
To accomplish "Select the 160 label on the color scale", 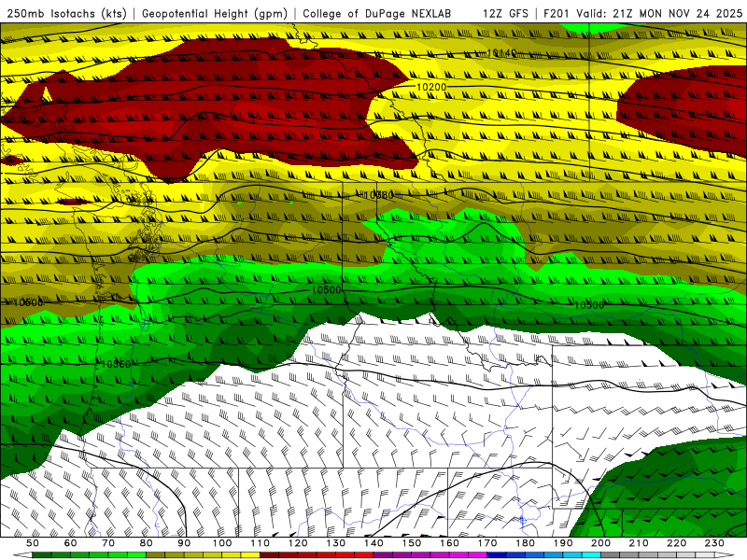I will point(449,543).
